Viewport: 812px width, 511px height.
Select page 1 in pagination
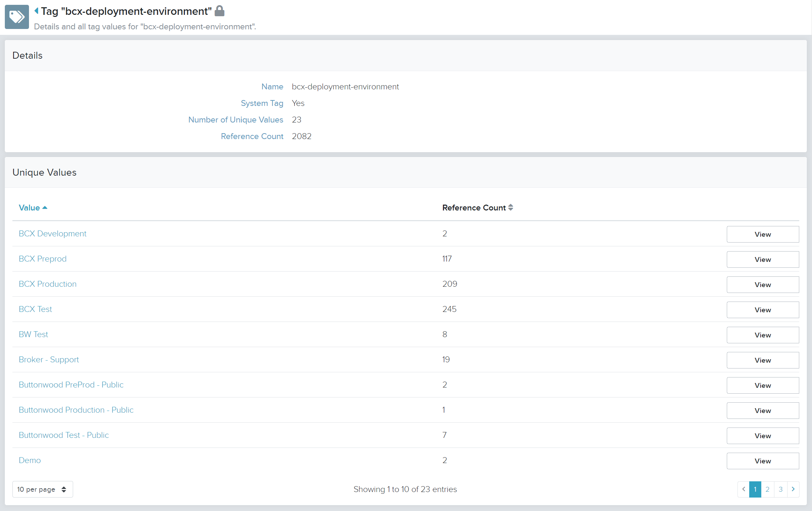coord(755,489)
